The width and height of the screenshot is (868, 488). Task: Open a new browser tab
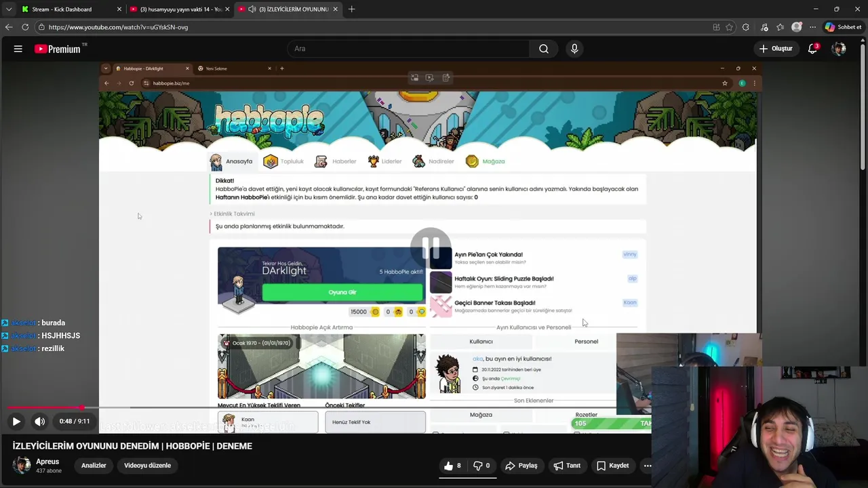(351, 9)
